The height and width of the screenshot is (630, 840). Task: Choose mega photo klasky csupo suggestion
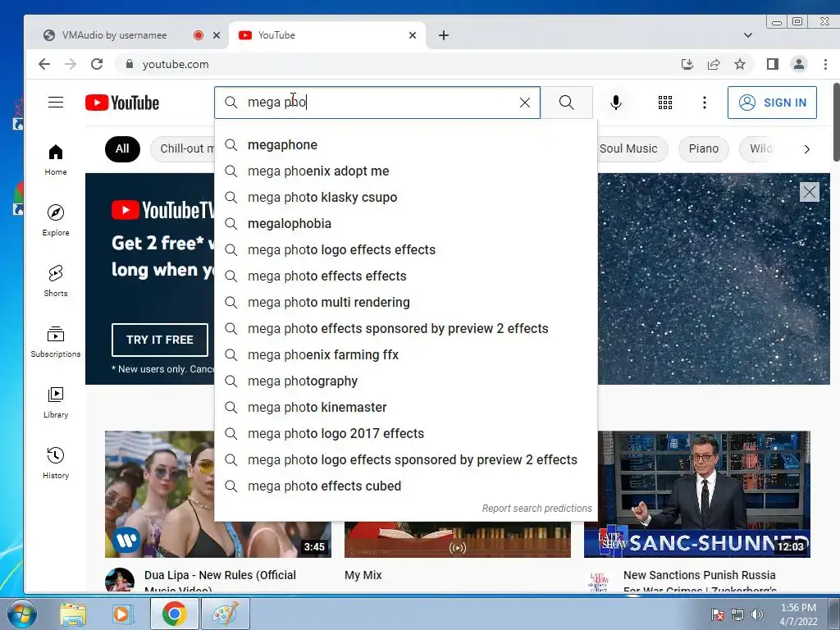[405, 197]
